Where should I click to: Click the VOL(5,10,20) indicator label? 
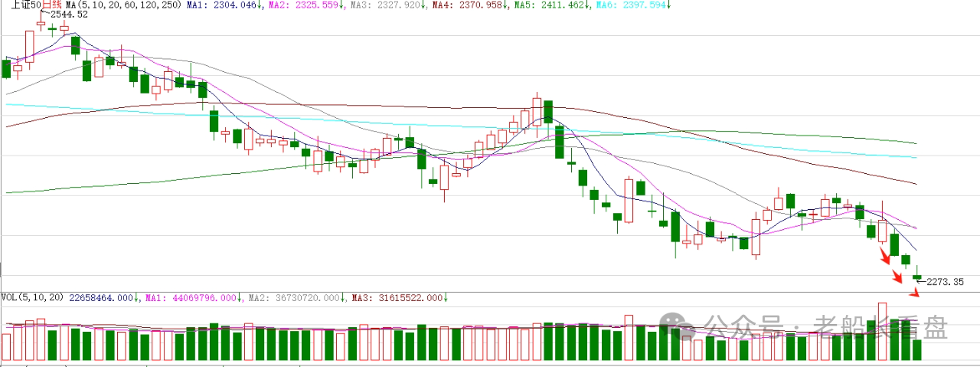coord(31,297)
